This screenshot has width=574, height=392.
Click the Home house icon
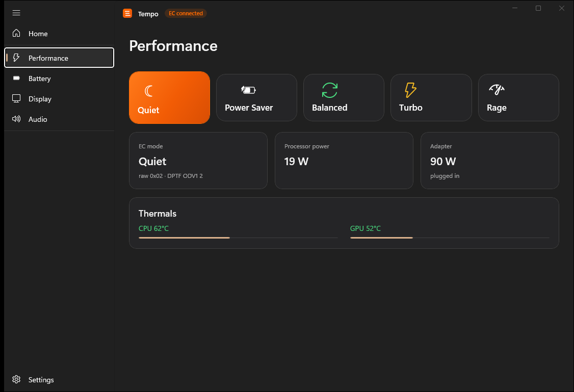click(16, 33)
